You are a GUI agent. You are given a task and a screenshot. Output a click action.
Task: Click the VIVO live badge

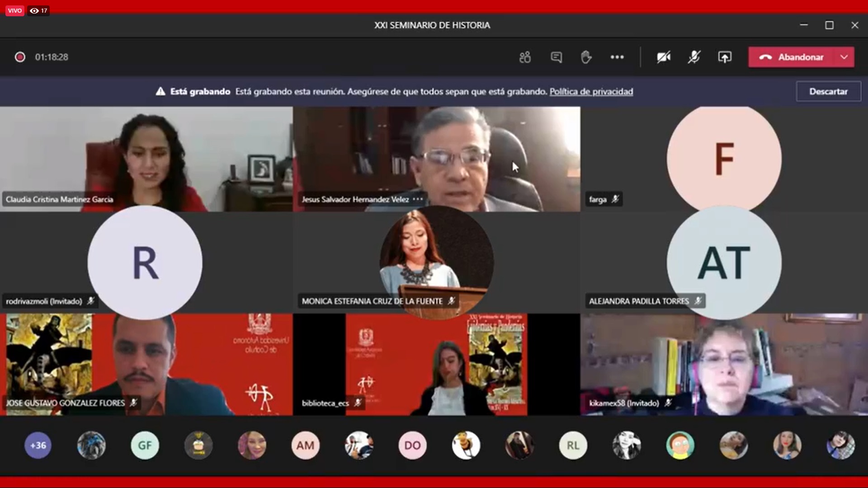point(14,11)
